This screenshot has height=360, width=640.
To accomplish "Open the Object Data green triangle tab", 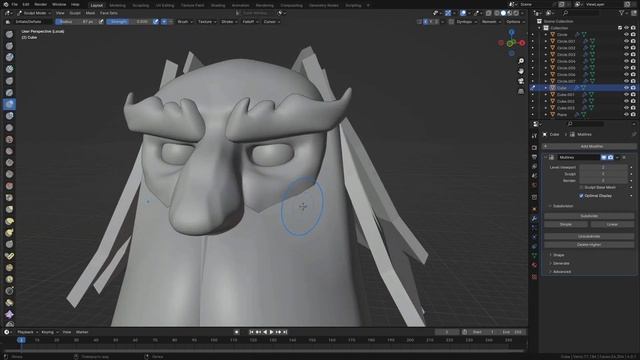I will [x=534, y=256].
